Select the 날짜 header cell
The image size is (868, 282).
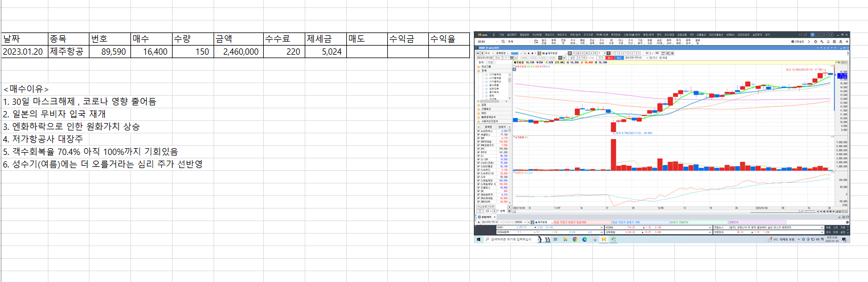[24, 39]
